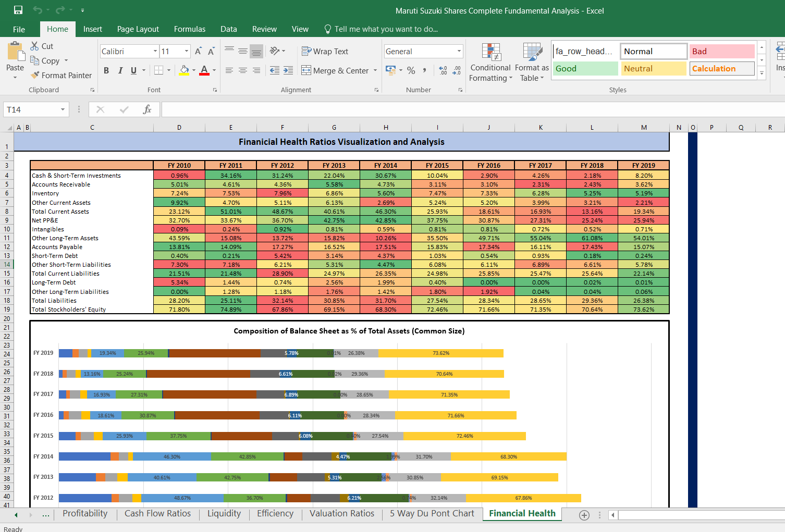
Task: Open the Profitability sheet tab
Action: (x=85, y=513)
